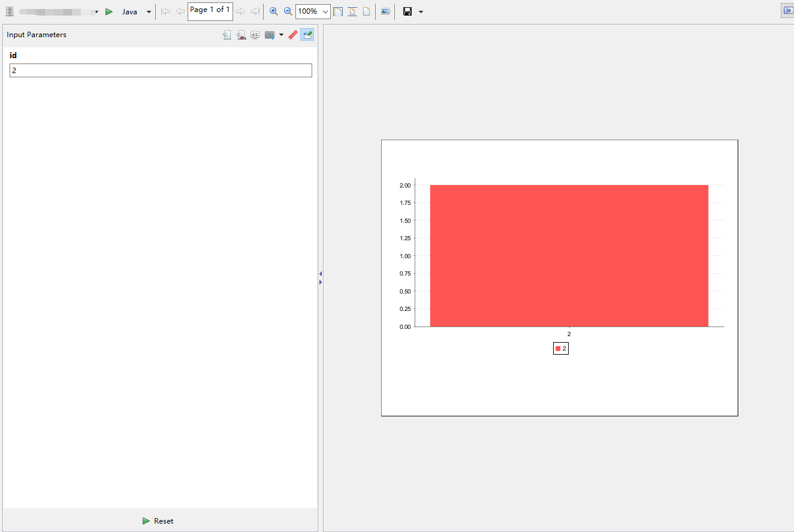794x532 pixels.
Task: Expand parameters panel with right sash arrow
Action: click(x=321, y=282)
